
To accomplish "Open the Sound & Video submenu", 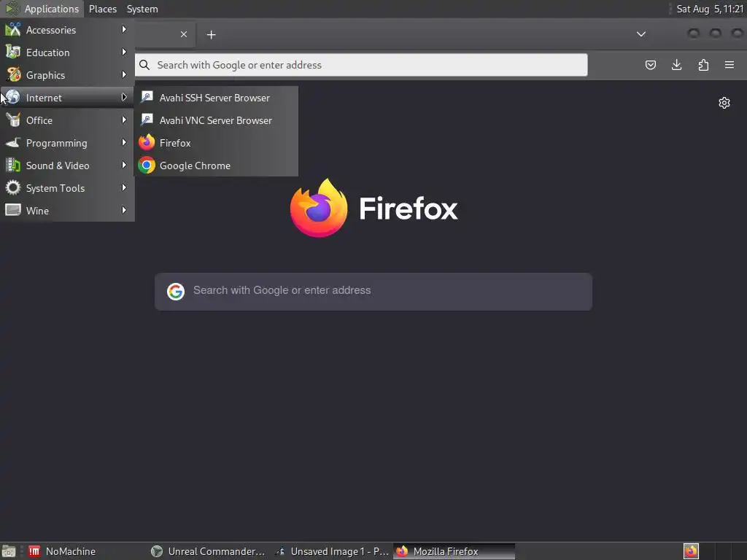I will (x=67, y=166).
